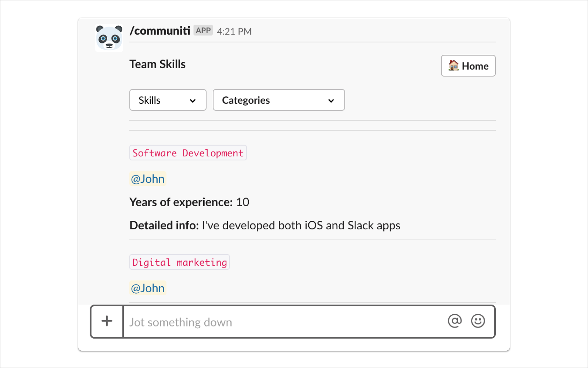Click the plus attachment button

point(107,321)
